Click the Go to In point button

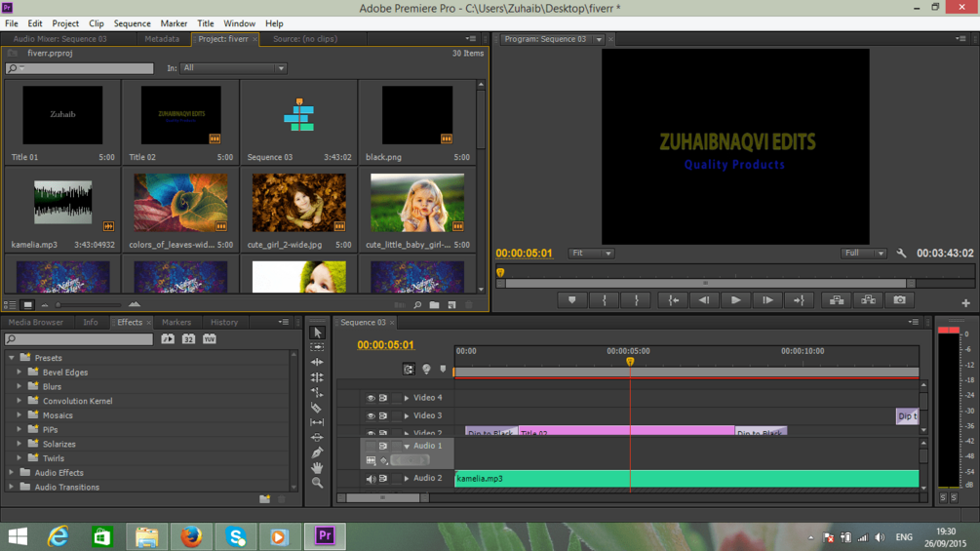(x=673, y=300)
